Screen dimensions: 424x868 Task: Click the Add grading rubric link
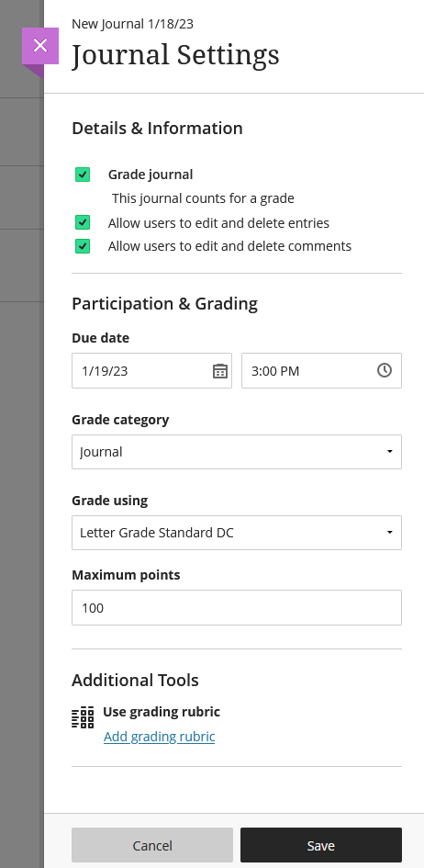159,737
